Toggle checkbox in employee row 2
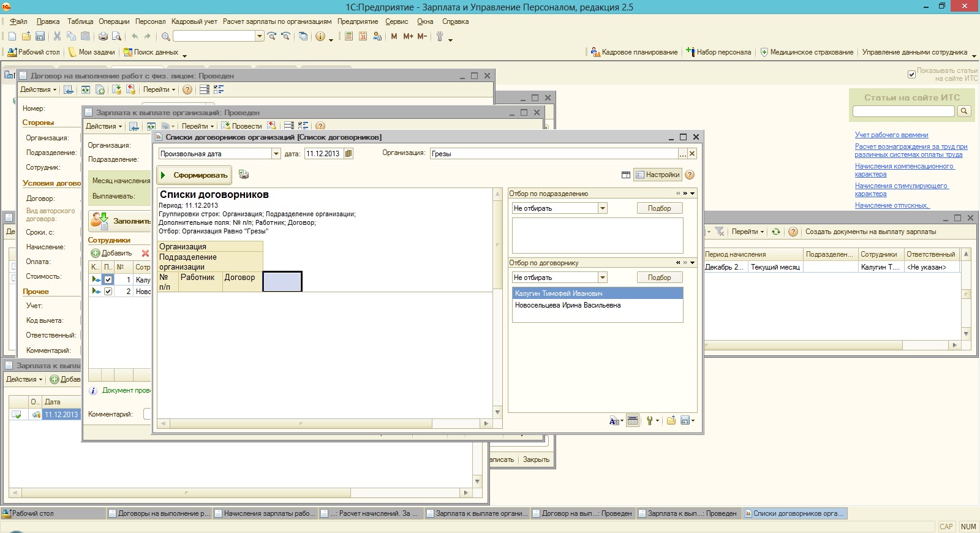Image resolution: width=980 pixels, height=533 pixels. [x=108, y=292]
